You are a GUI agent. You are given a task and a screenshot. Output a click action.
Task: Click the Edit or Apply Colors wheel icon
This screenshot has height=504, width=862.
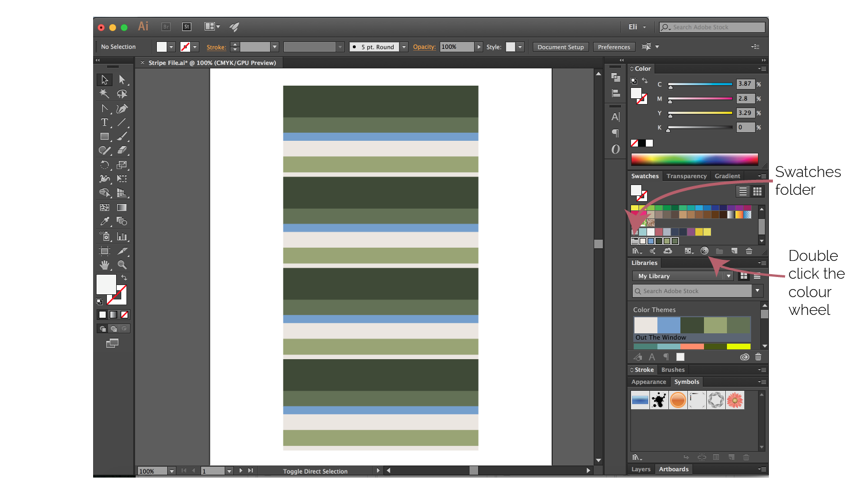(705, 251)
